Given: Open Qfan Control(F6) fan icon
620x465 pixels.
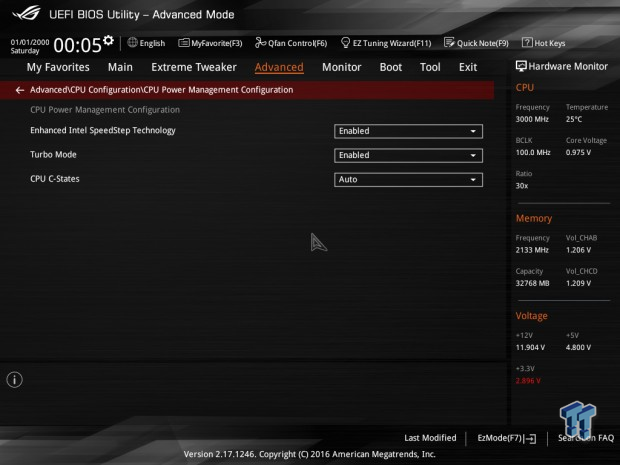Looking at the screenshot, I should click(x=260, y=42).
